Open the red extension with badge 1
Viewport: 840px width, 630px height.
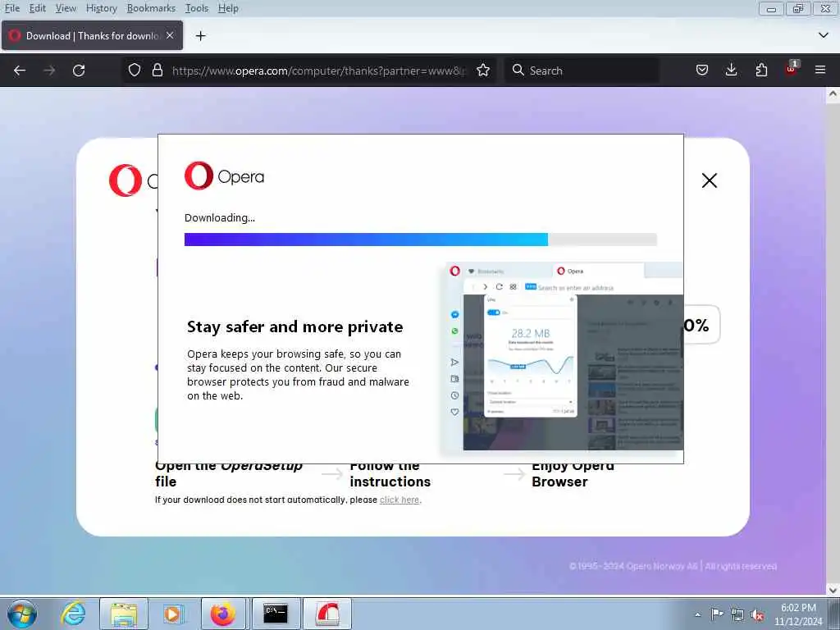[x=792, y=69]
